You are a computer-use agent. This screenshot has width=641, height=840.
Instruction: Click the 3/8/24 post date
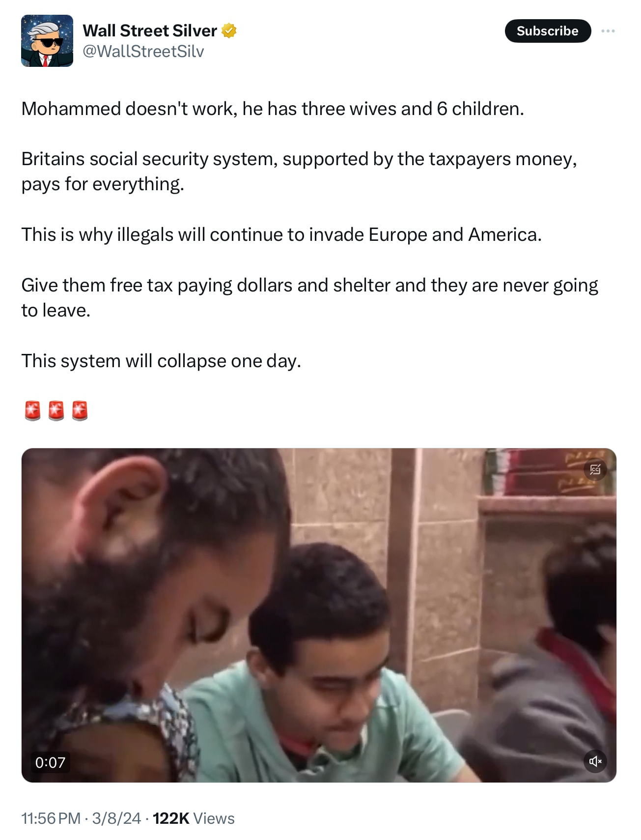coord(116,818)
